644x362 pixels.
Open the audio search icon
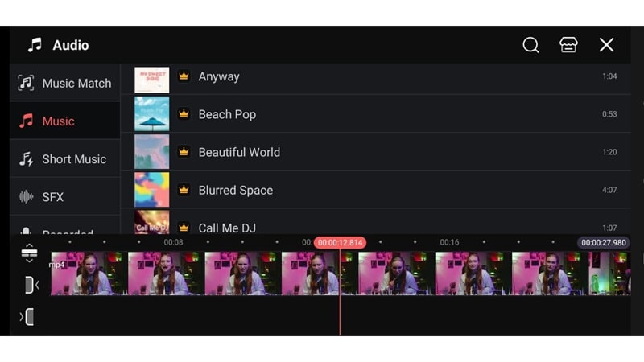[530, 45]
